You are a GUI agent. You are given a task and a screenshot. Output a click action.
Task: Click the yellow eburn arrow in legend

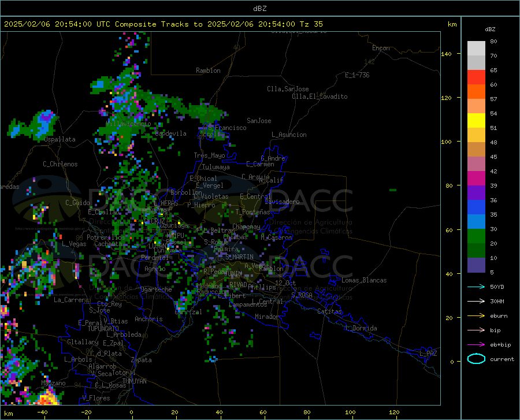pos(476,315)
